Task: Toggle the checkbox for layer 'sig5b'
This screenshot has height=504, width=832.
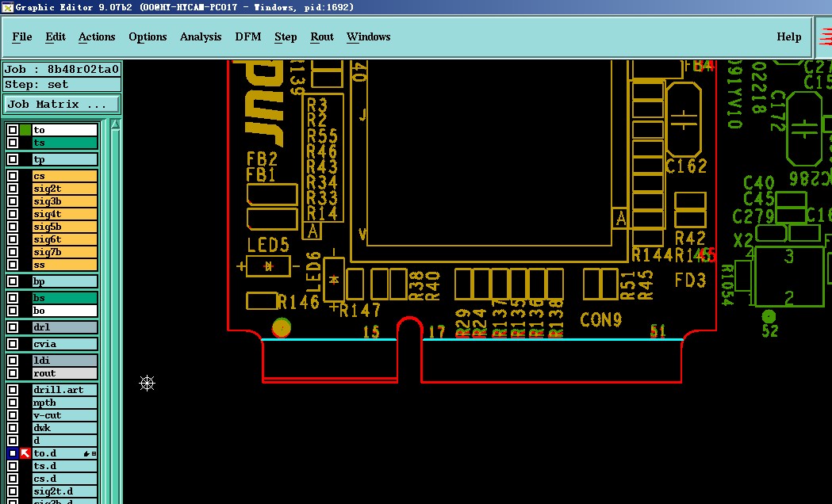Action: click(12, 227)
